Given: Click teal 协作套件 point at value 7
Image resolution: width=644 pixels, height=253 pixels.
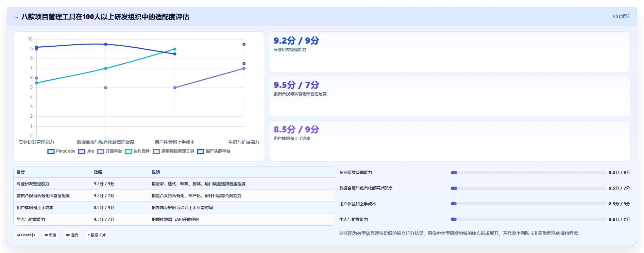Looking at the screenshot, I should click(x=105, y=68).
